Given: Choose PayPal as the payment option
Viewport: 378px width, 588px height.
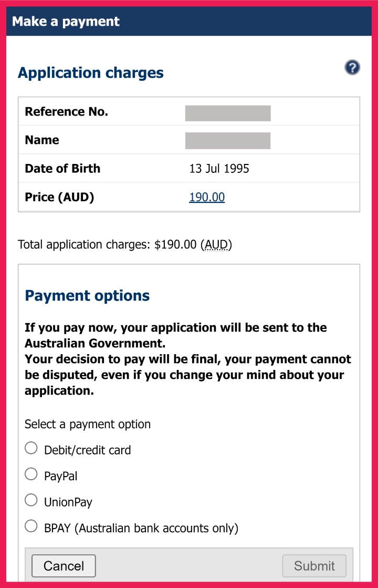Looking at the screenshot, I should pyautogui.click(x=31, y=474).
